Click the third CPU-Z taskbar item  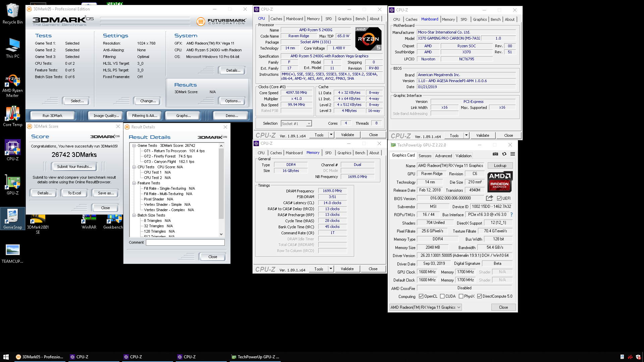[201, 357]
